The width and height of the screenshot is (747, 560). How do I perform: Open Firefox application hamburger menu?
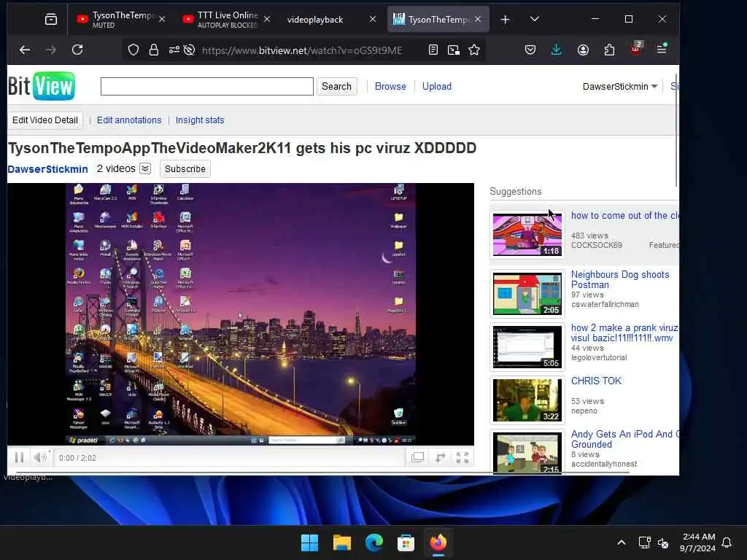pos(662,49)
